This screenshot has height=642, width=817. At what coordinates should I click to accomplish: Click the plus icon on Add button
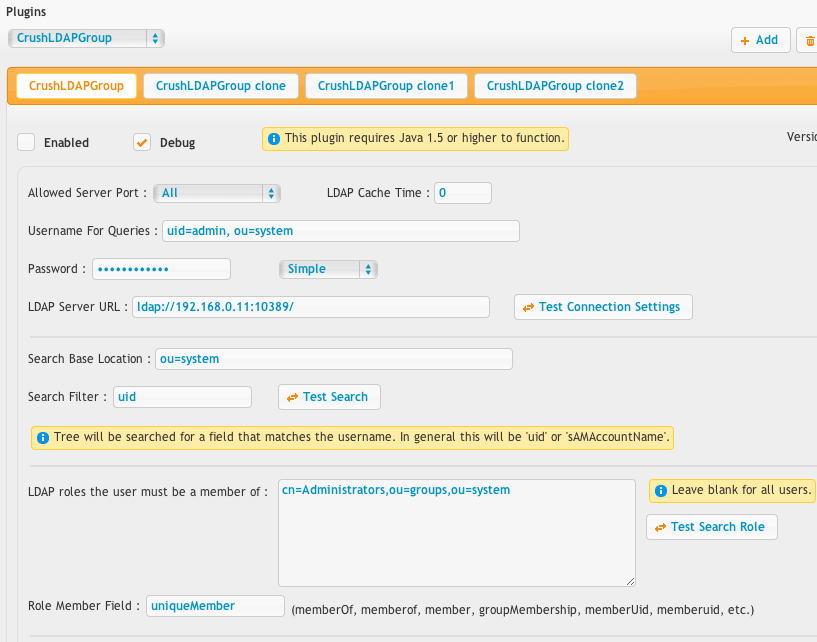click(745, 41)
